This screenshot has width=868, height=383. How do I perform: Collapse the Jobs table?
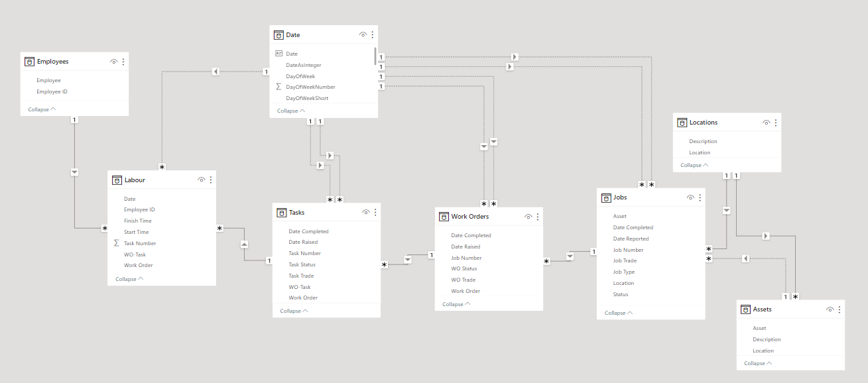(x=618, y=313)
